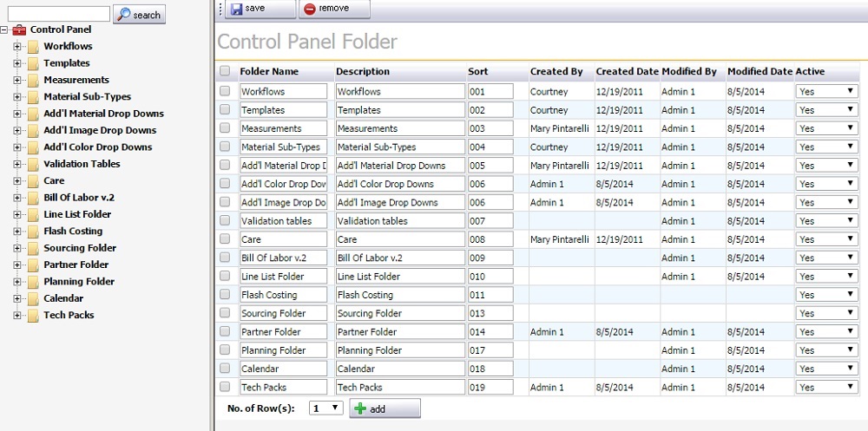Sort by the Created Date column header
The image size is (868, 431).
click(627, 72)
